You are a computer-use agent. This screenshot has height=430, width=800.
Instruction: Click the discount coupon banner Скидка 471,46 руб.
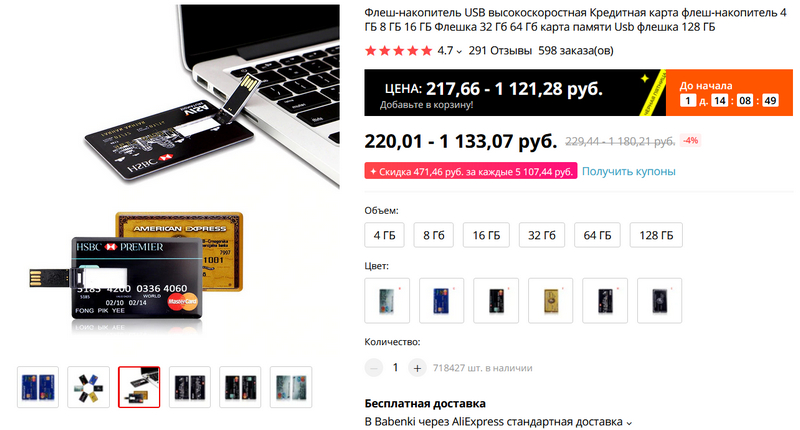coord(470,171)
